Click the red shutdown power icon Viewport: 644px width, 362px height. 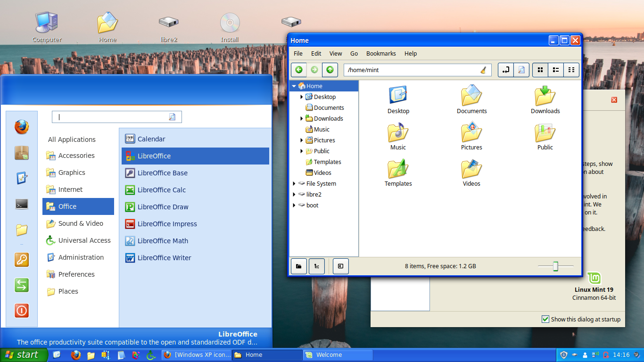point(22,311)
